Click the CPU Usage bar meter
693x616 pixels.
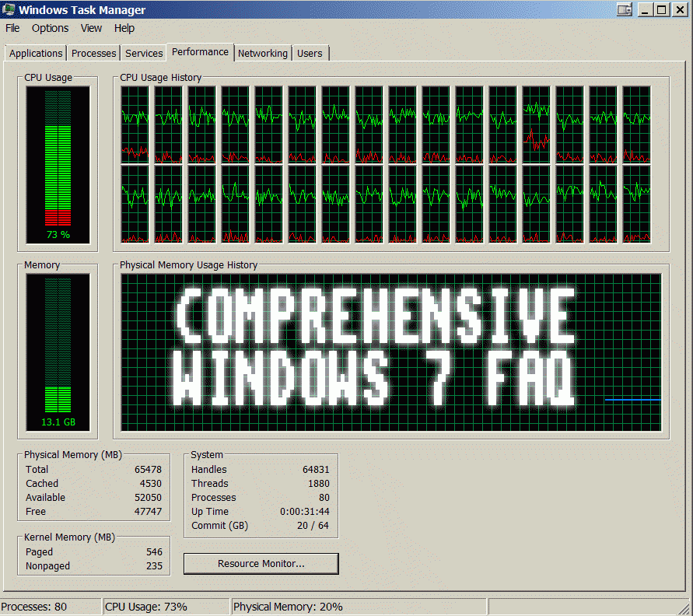(58, 165)
